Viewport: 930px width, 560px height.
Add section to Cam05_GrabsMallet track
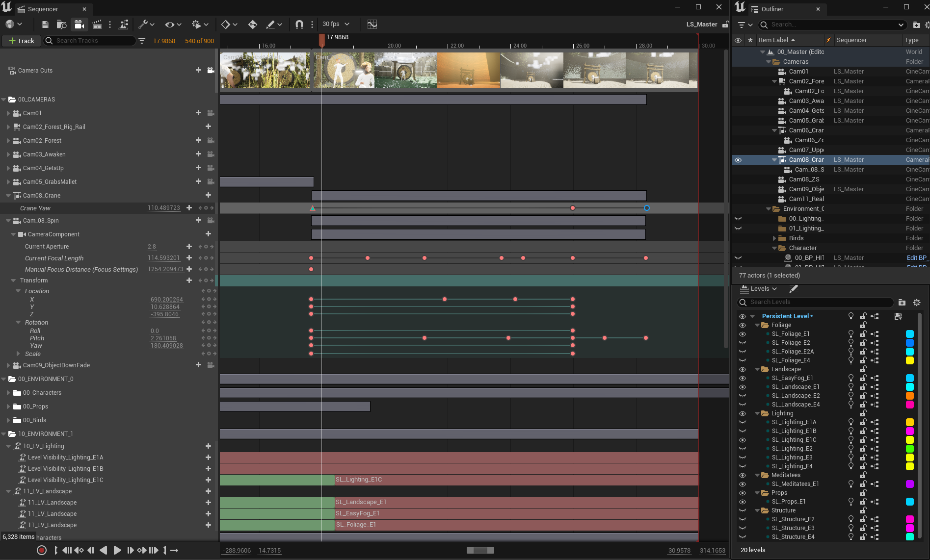[198, 181]
